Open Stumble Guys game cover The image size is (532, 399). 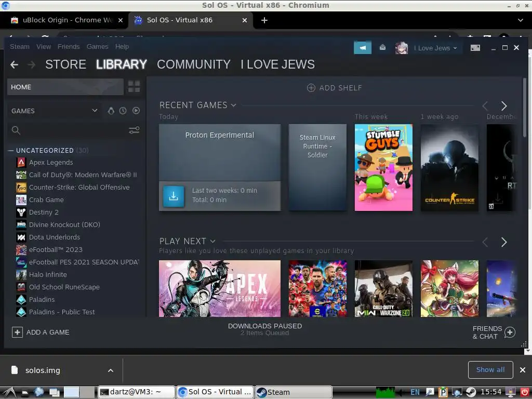coord(383,168)
